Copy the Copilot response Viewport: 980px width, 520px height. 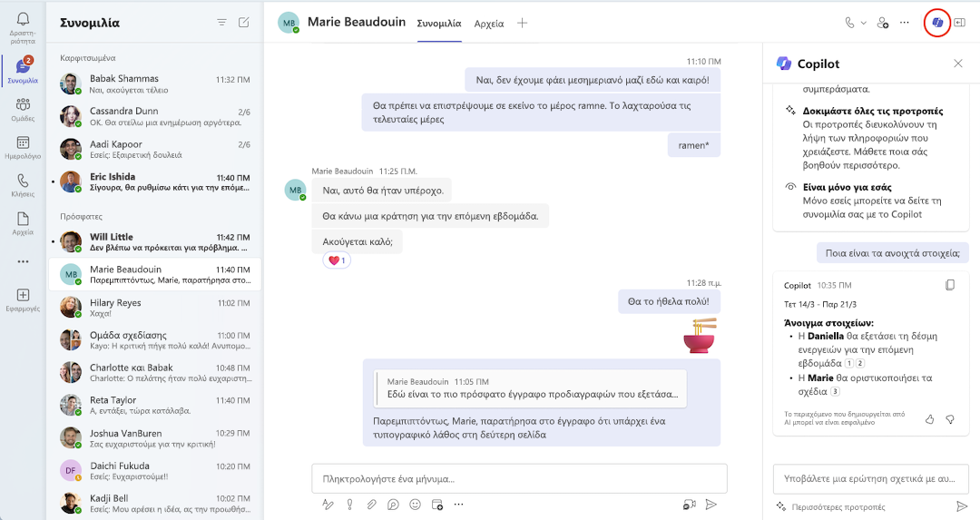click(950, 285)
